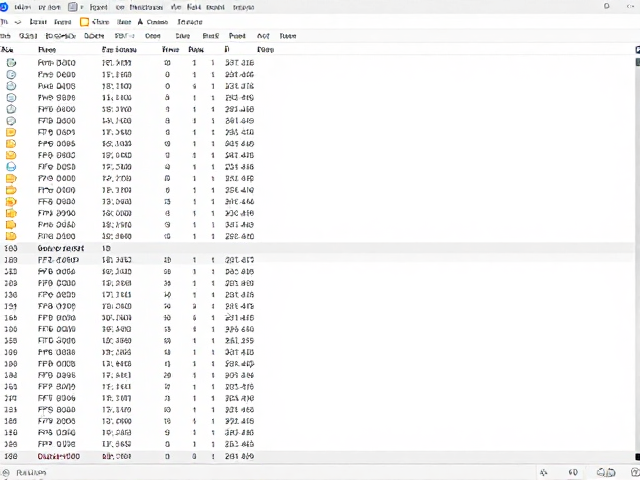This screenshot has height=480, width=640.
Task: Click the bold letter A icon in the toolbar
Action: coord(140,22)
